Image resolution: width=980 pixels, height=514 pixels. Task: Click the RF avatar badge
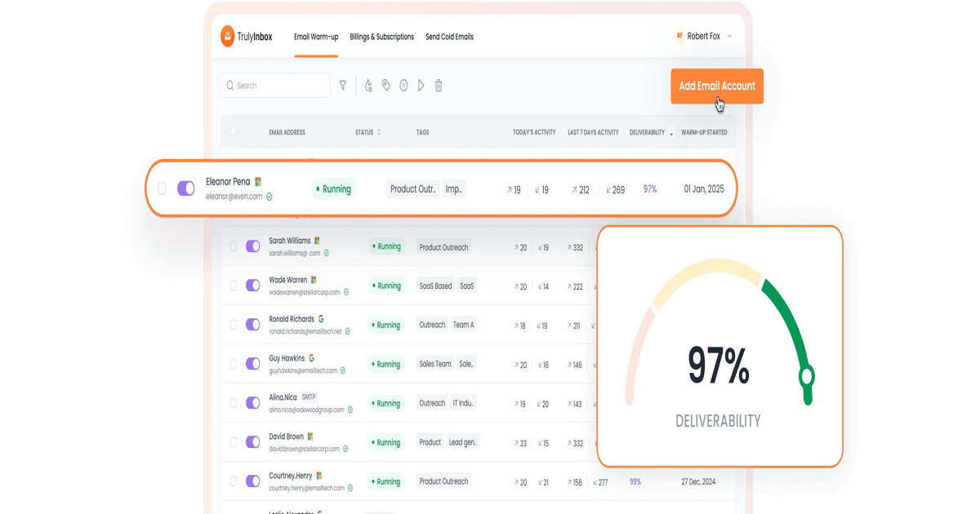coord(679,36)
